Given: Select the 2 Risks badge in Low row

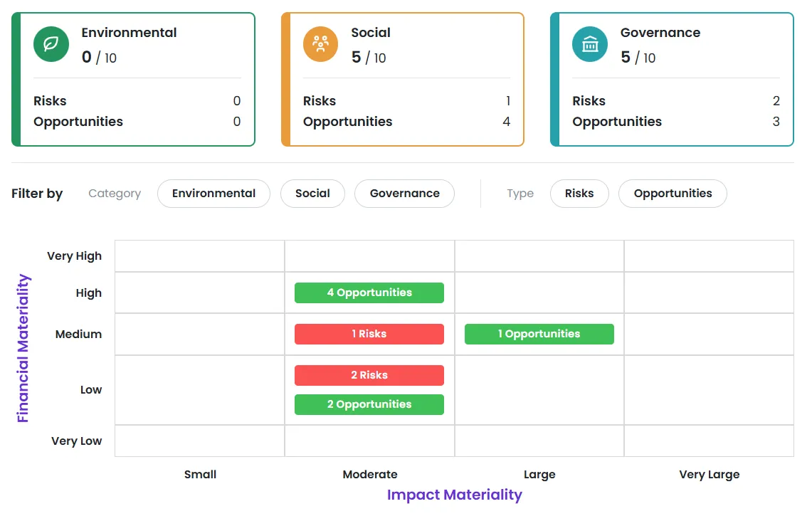Looking at the screenshot, I should point(369,375).
